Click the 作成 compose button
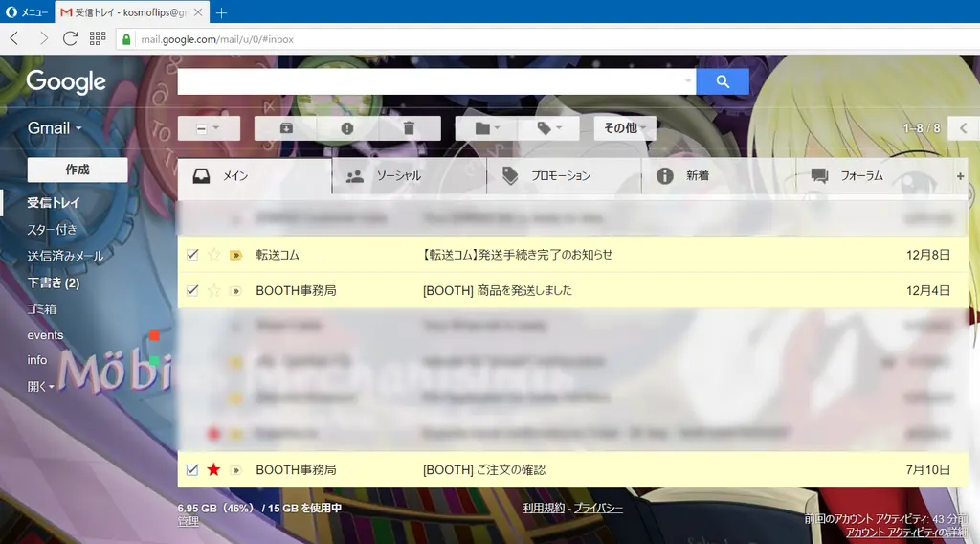980x544 pixels. pos(78,170)
